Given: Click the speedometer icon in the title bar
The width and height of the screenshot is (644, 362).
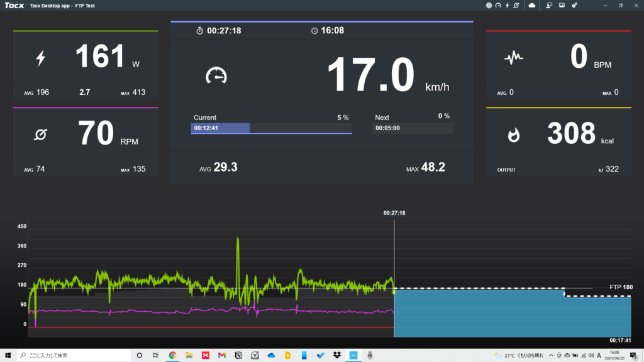Looking at the screenshot, I should tap(498, 5).
